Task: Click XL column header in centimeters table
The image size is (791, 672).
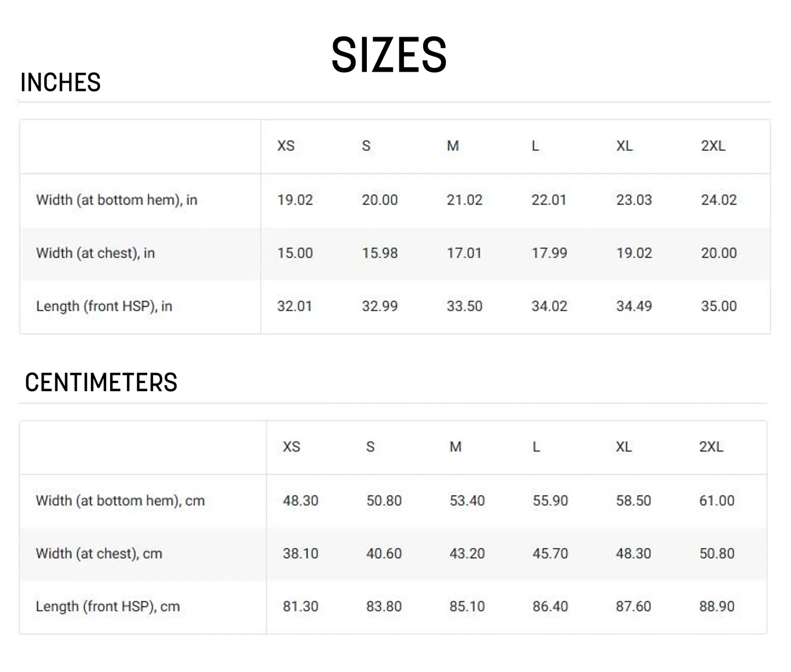Action: pyautogui.click(x=623, y=447)
